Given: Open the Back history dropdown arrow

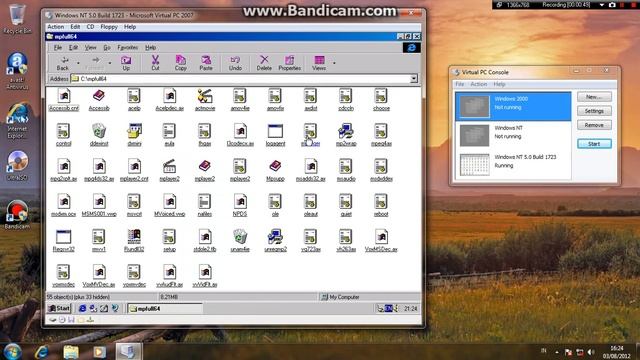Looking at the screenshot, I should (78, 63).
